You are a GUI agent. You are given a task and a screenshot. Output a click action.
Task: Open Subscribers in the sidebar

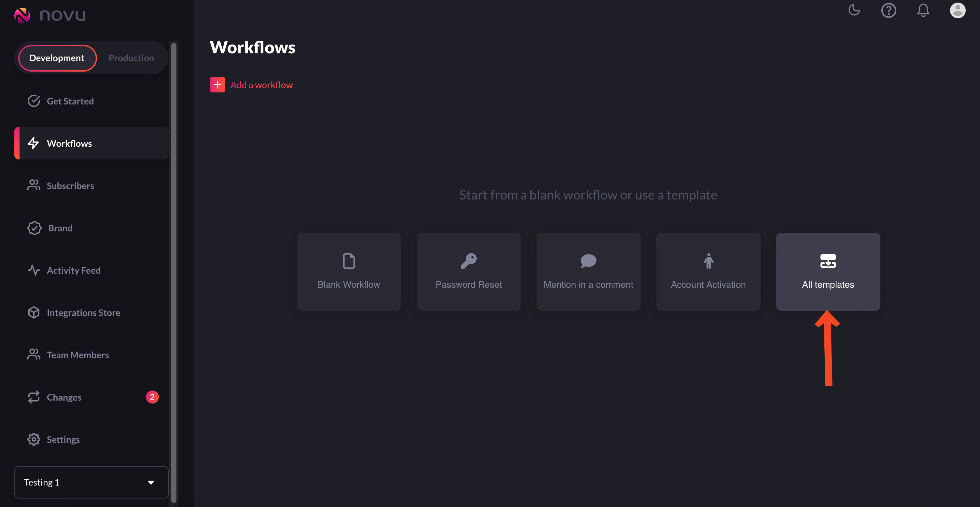point(70,185)
